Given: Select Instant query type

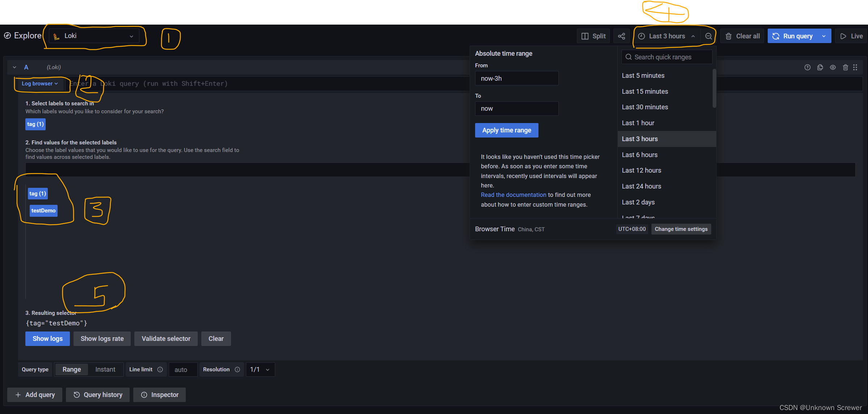Looking at the screenshot, I should [105, 369].
